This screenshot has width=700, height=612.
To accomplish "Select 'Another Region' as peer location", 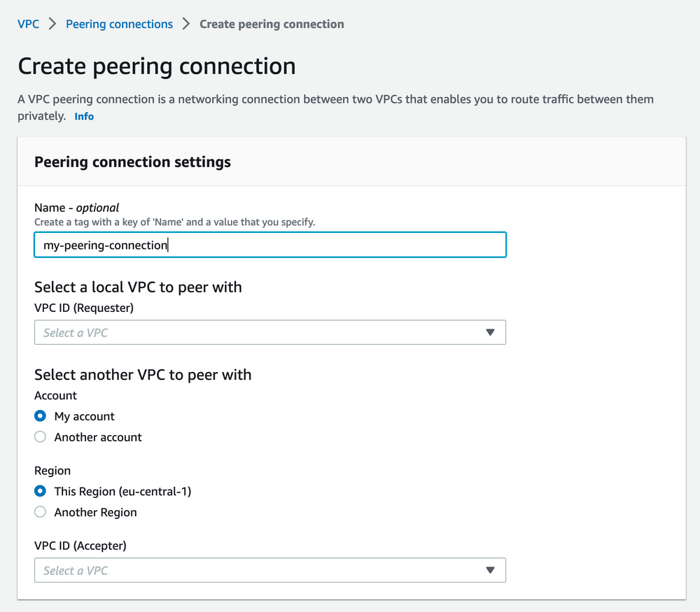I will click(x=40, y=512).
